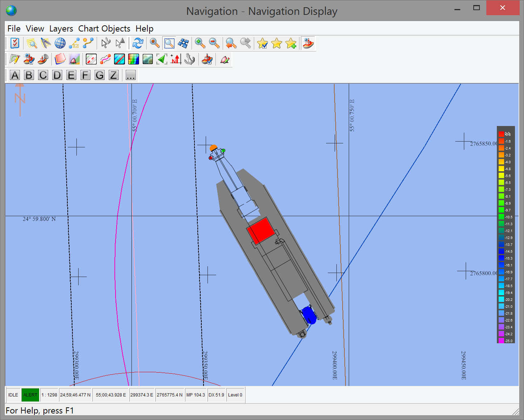This screenshot has width=524, height=420.
Task: Select the zoom out magnifier tool
Action: coord(214,43)
